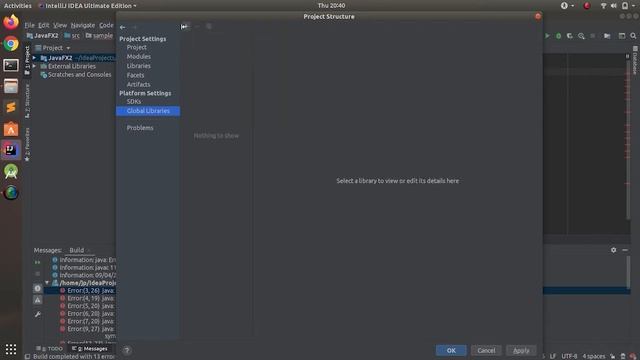
Task: Click the Debug bug icon
Action: click(x=558, y=36)
